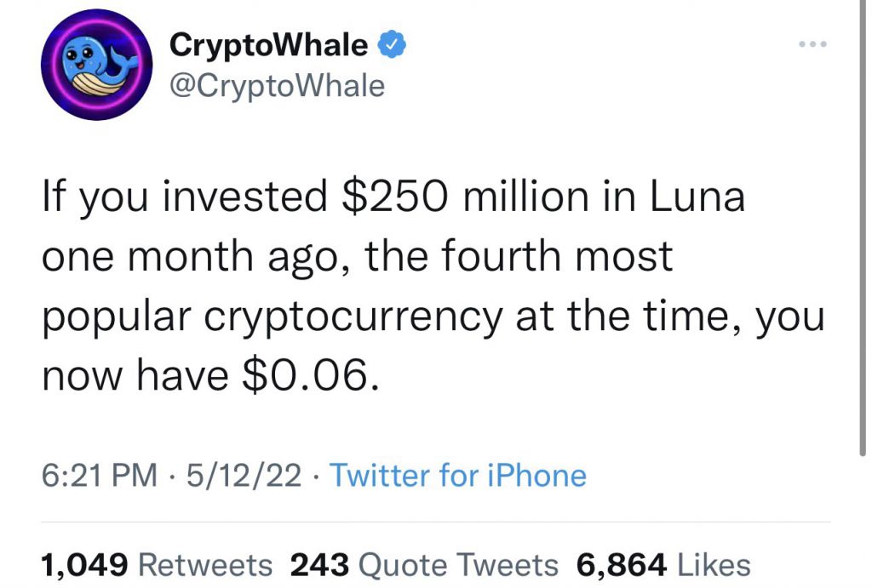Click the tweet body text about Luna
The image size is (872, 588).
[433, 286]
